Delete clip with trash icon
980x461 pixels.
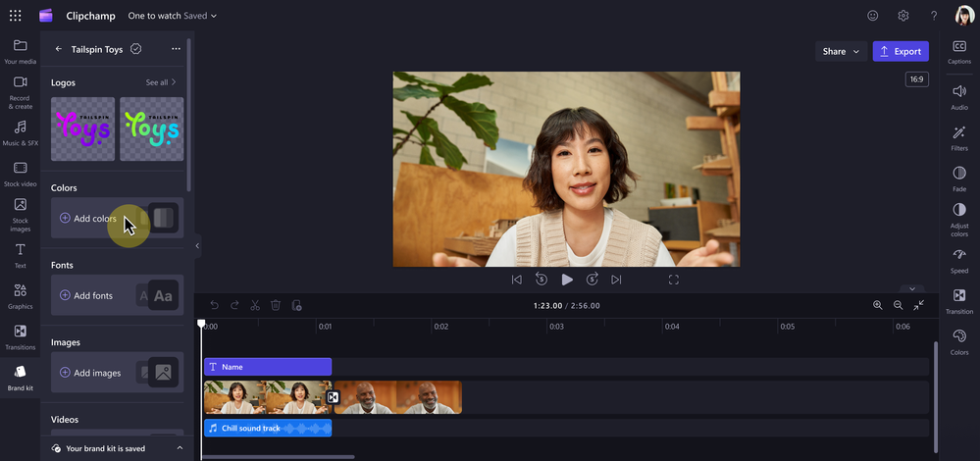(x=275, y=305)
